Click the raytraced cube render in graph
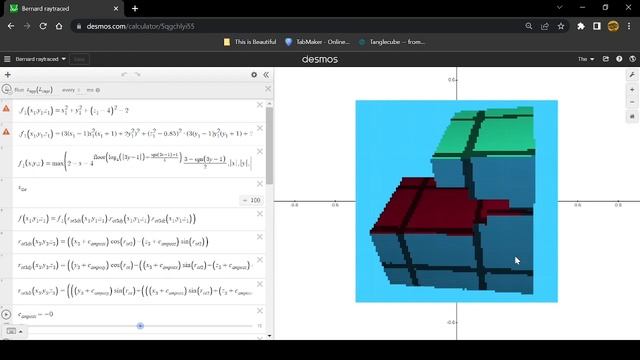 click(x=456, y=201)
